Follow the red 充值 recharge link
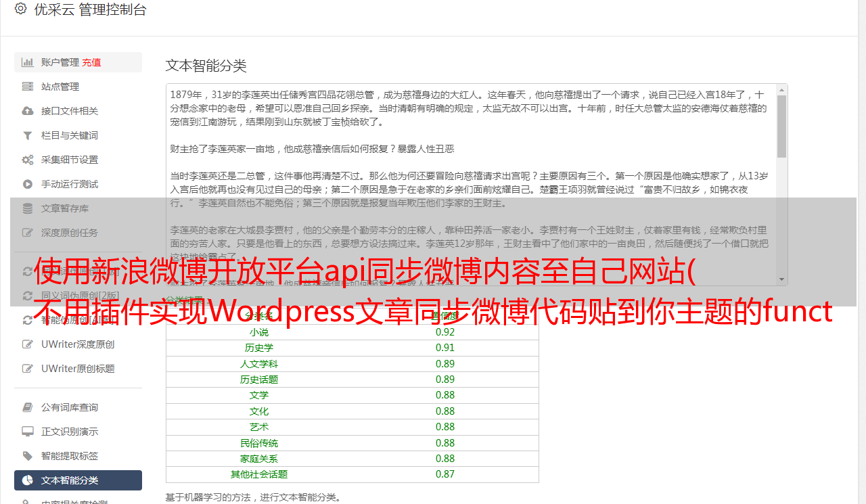Image resolution: width=866 pixels, height=504 pixels. pyautogui.click(x=91, y=62)
